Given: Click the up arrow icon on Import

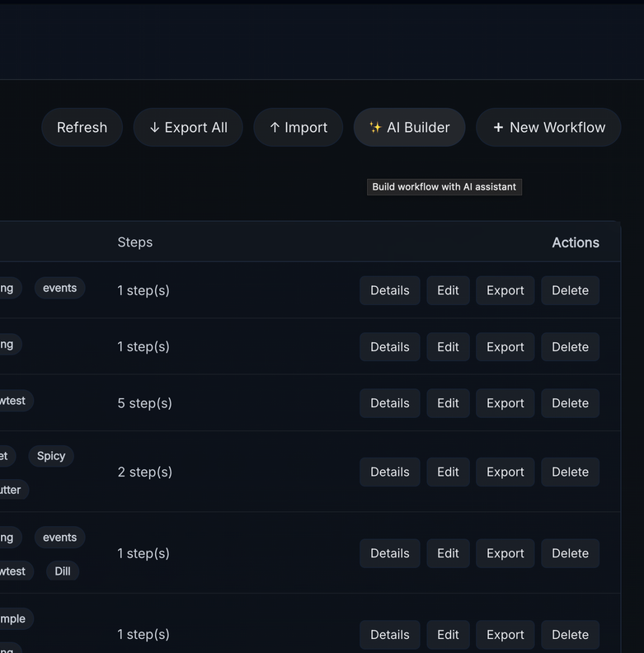Looking at the screenshot, I should [x=275, y=128].
